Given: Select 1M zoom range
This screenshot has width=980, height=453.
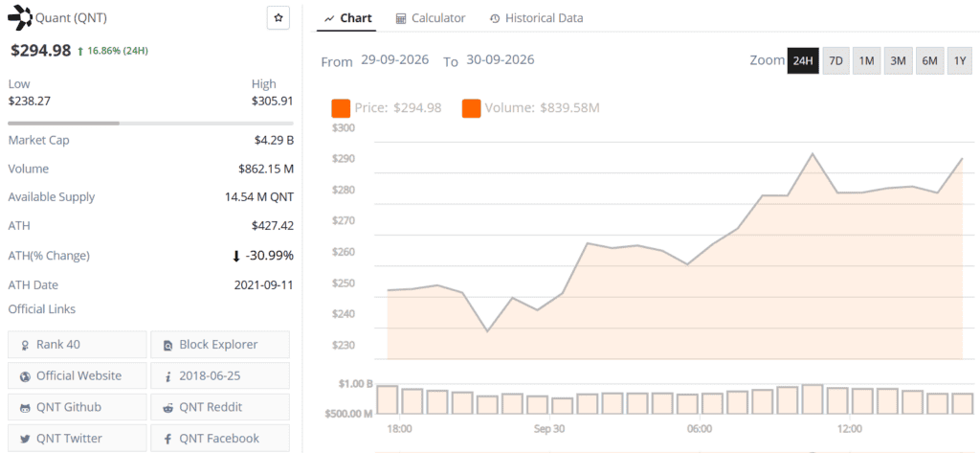Looking at the screenshot, I should coord(866,60).
